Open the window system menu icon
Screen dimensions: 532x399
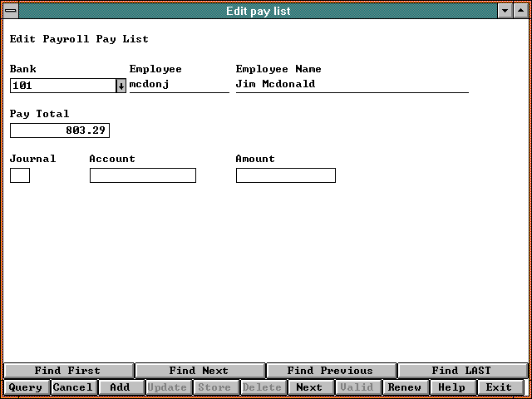click(12, 11)
